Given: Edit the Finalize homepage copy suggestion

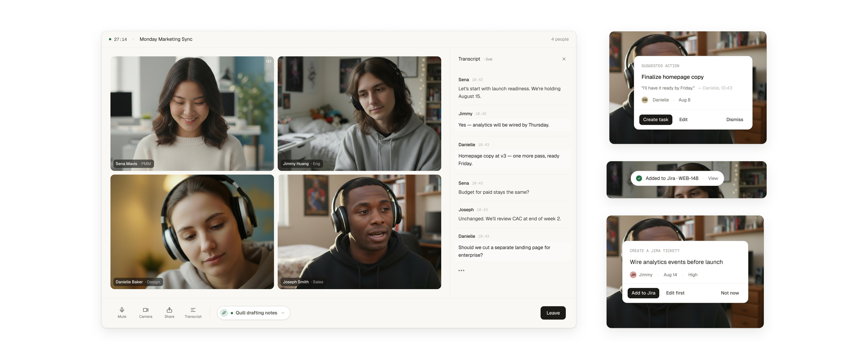Looking at the screenshot, I should 683,120.
